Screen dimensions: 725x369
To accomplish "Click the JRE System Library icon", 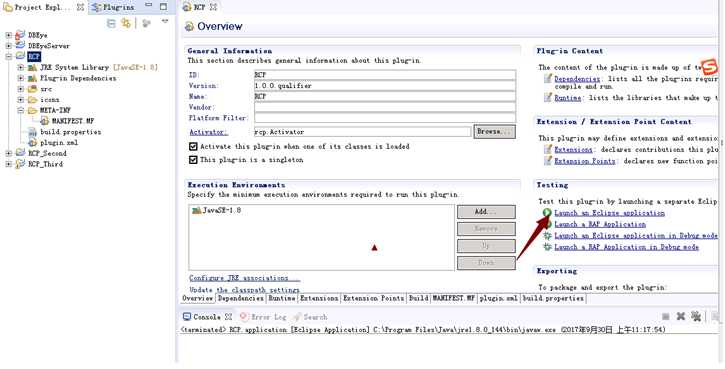I will coord(32,68).
